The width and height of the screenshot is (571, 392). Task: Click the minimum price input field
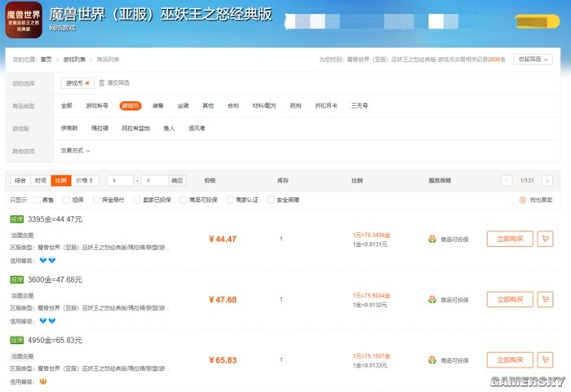121,181
